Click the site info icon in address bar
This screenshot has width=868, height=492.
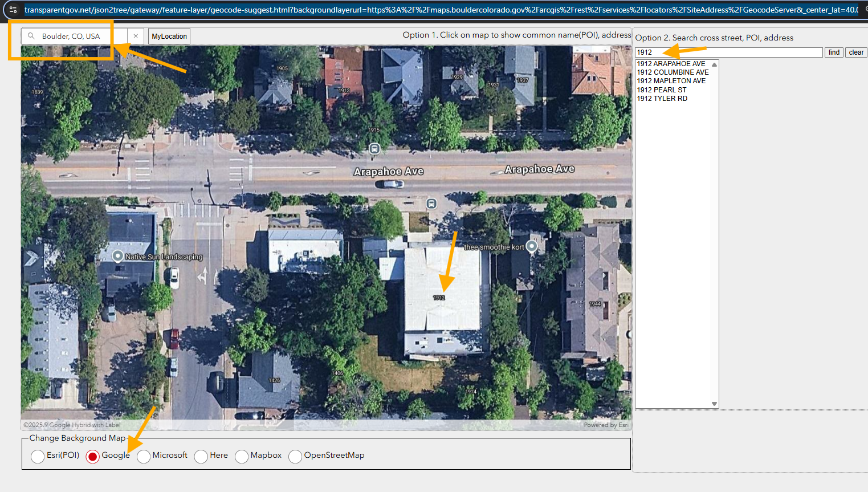coord(13,10)
